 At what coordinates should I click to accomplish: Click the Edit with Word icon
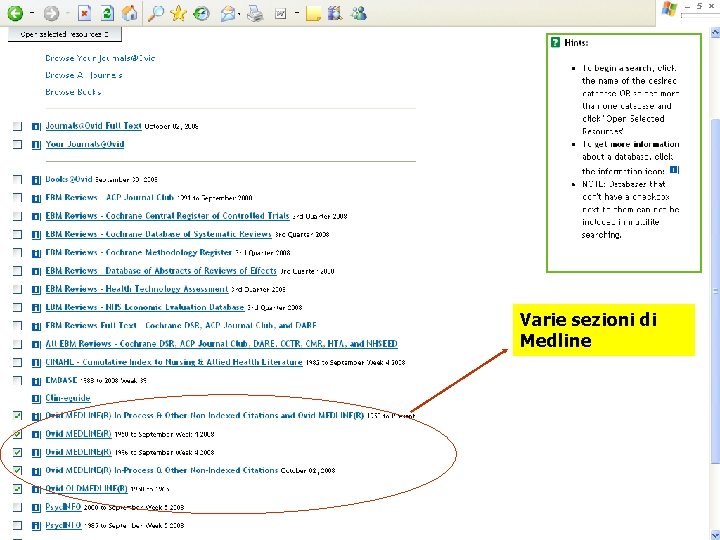[x=280, y=14]
